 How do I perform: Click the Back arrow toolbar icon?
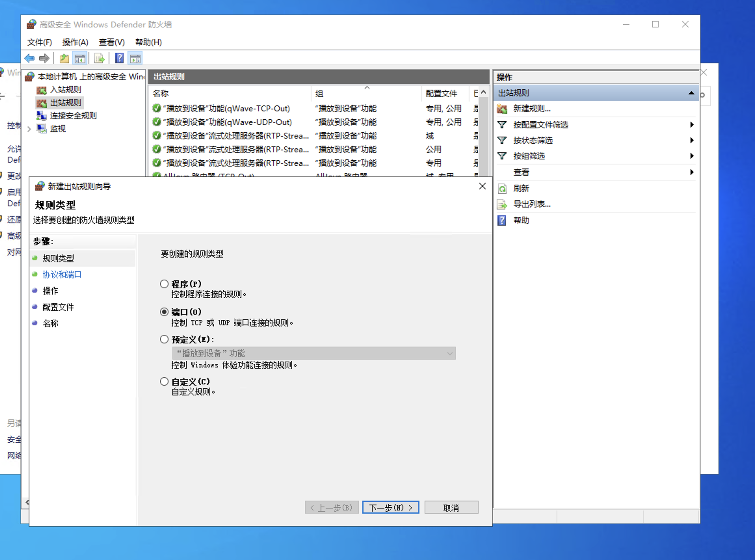[x=30, y=58]
